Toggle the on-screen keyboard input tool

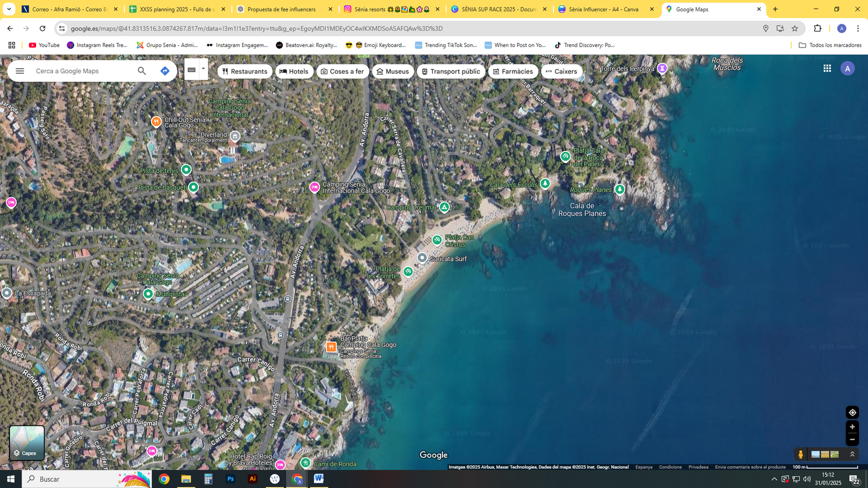[192, 70]
